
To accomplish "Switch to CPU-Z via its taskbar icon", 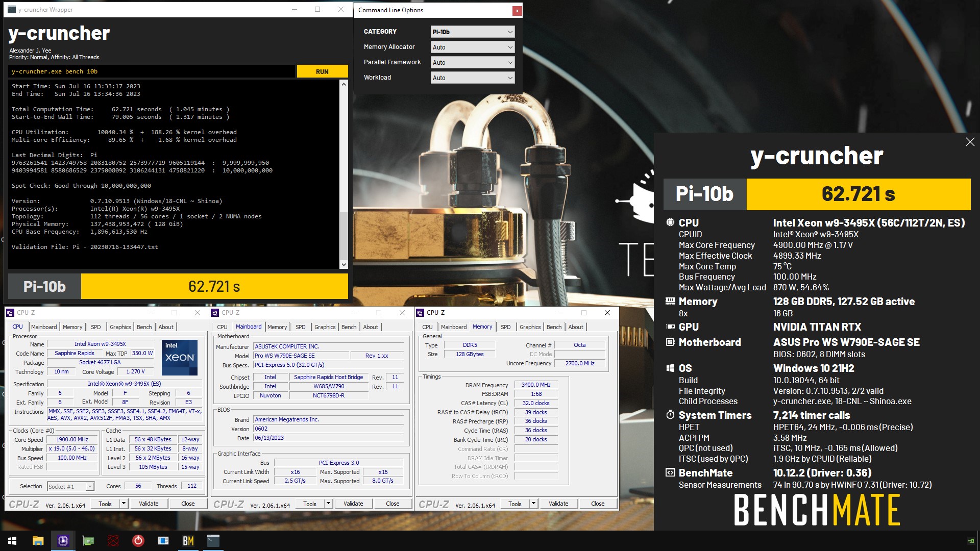I will (x=63, y=541).
